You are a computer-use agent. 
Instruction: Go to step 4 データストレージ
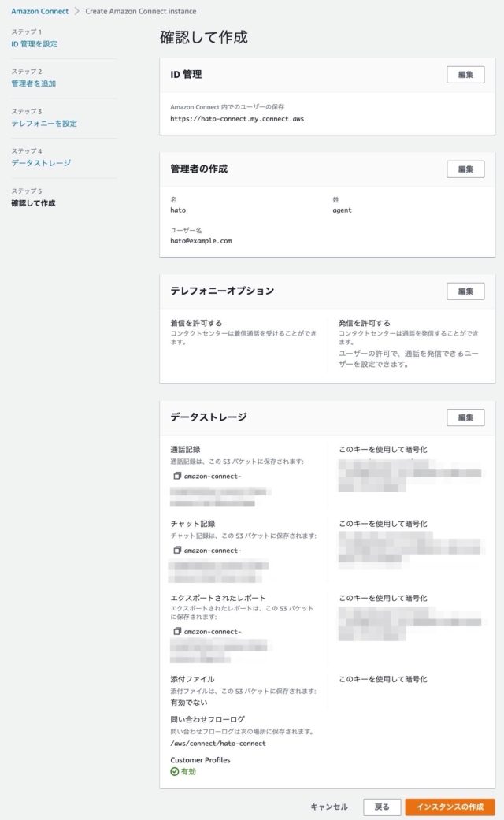pyautogui.click(x=41, y=163)
